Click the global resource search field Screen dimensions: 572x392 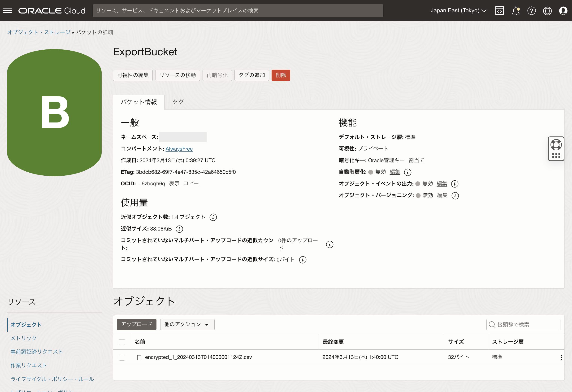click(238, 10)
